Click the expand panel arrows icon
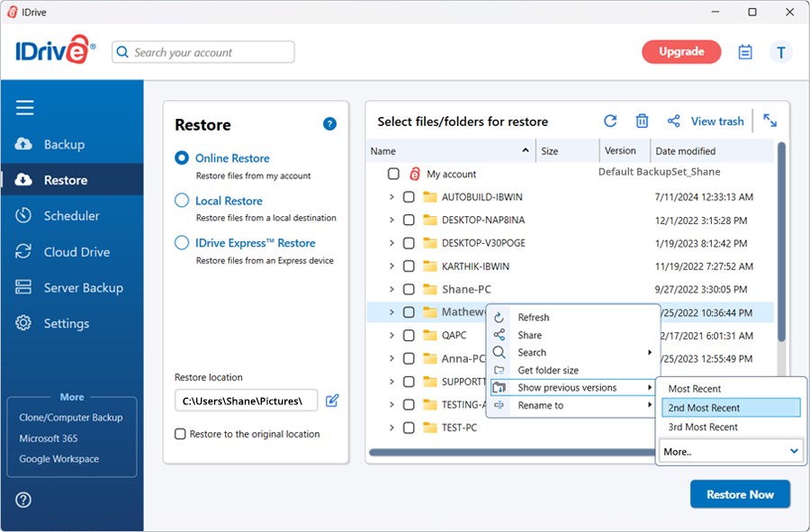 [770, 121]
